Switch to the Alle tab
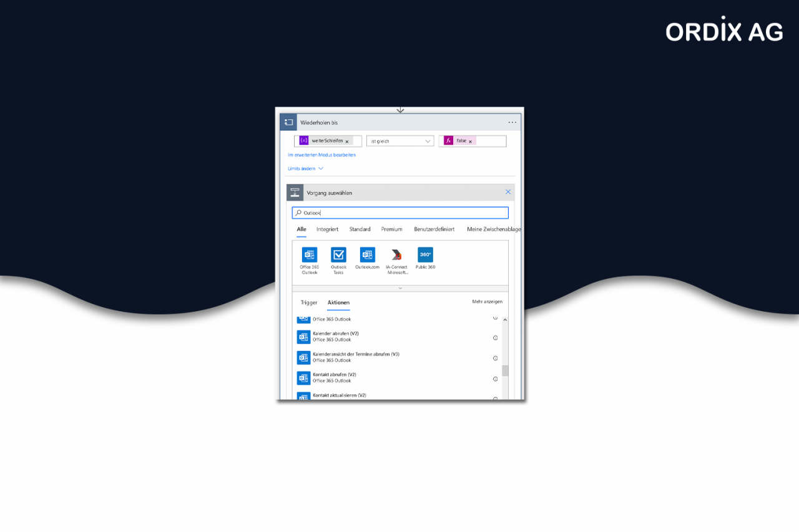This screenshot has width=799, height=532. (301, 230)
